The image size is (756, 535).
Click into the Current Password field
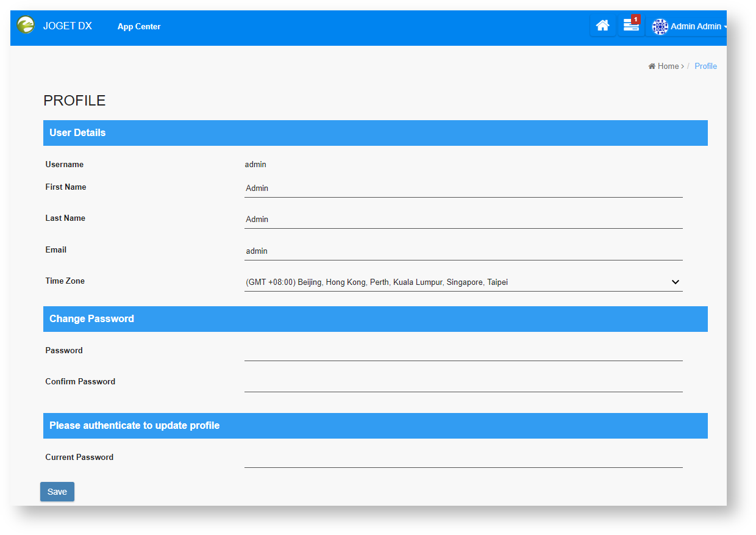coord(463,459)
